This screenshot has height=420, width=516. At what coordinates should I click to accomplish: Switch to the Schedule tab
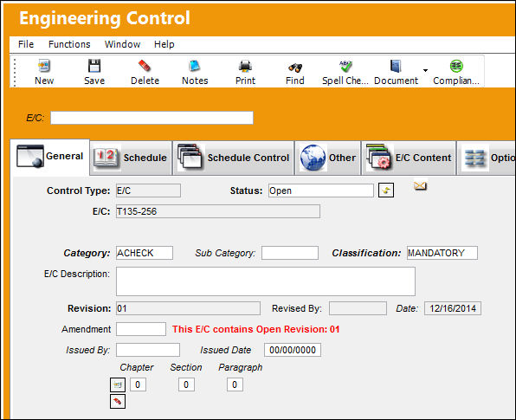(131, 158)
